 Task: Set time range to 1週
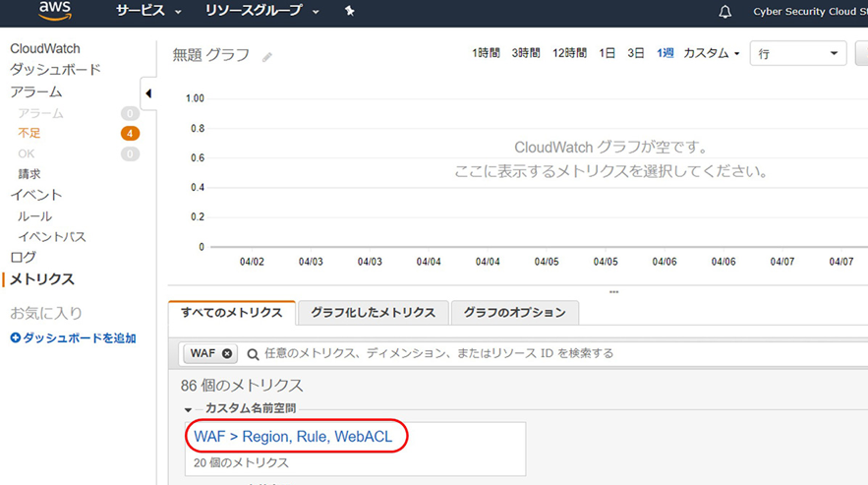point(665,53)
